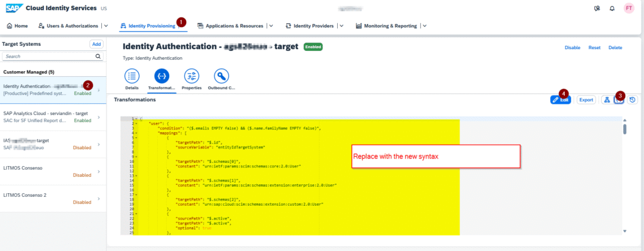This screenshot has width=644, height=251.
Task: Open Monitoring & Reporting menu
Action: click(386, 25)
